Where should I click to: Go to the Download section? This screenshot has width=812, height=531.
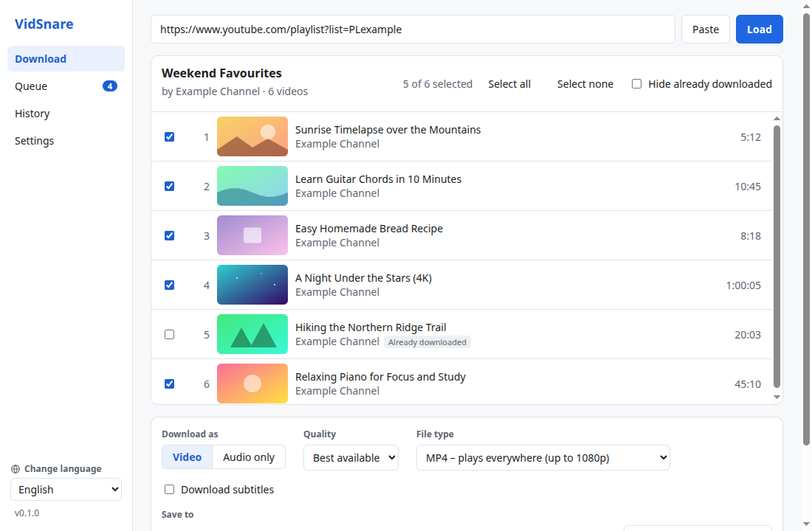[x=66, y=59]
